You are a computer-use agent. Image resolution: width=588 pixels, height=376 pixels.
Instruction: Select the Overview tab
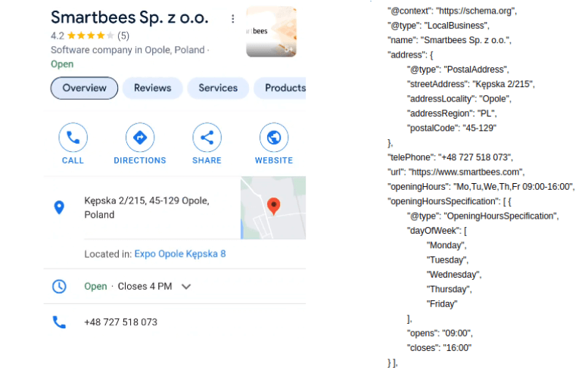pos(84,88)
